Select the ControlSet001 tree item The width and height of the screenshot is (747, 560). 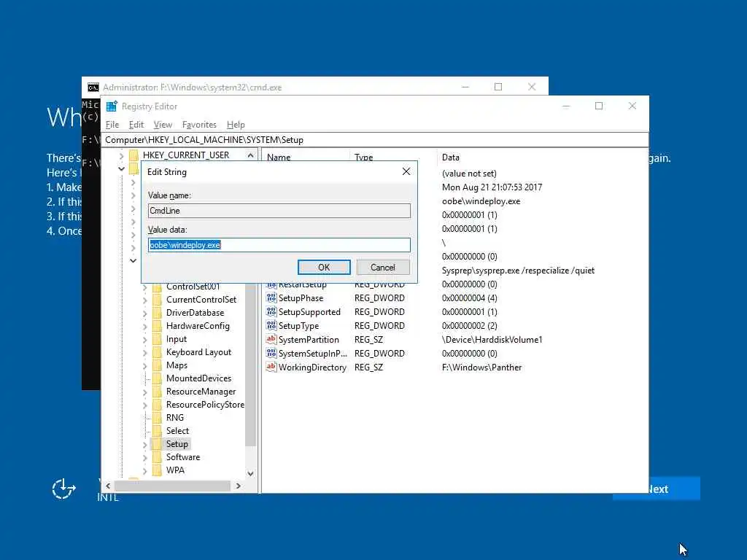click(193, 287)
